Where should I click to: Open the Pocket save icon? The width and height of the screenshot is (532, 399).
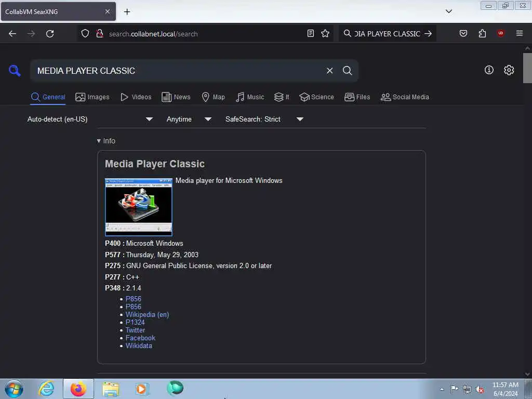pos(463,33)
